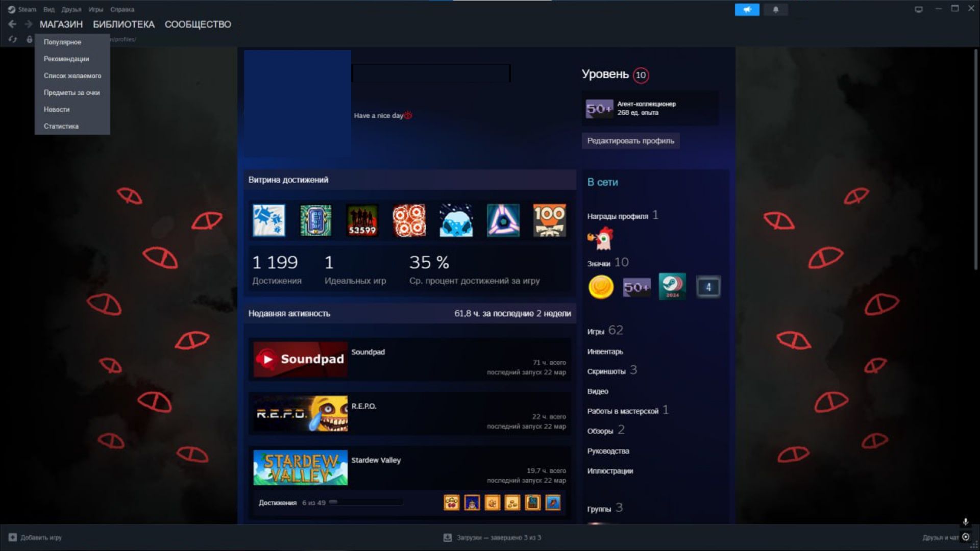Open the Скриншоты link
Screen dimensions: 980x551
[x=611, y=370]
